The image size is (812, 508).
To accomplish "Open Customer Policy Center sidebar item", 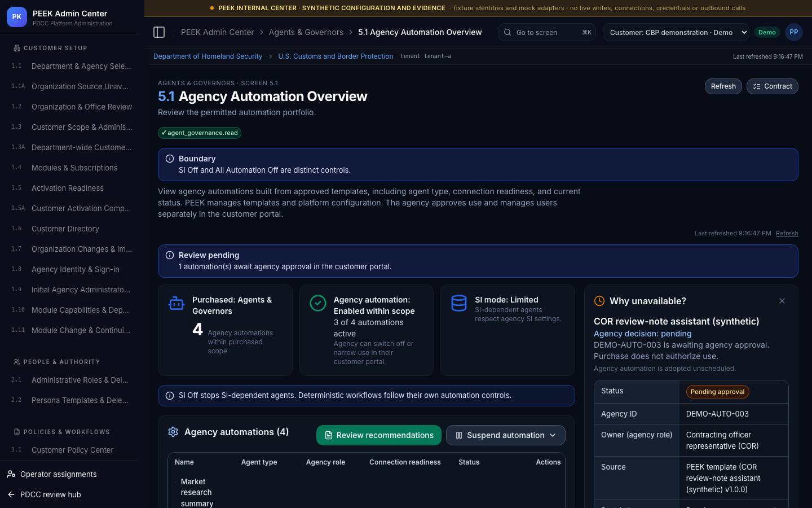I will point(72,450).
